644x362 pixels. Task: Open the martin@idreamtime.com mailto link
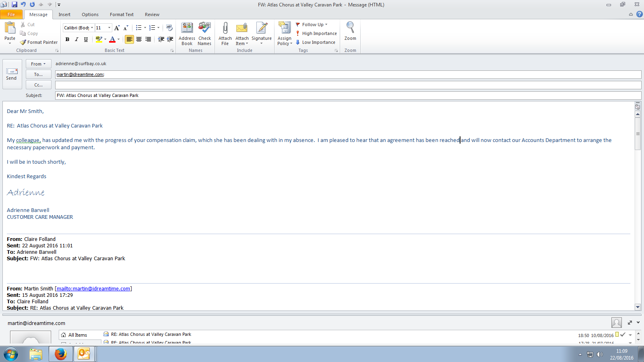[x=93, y=289]
